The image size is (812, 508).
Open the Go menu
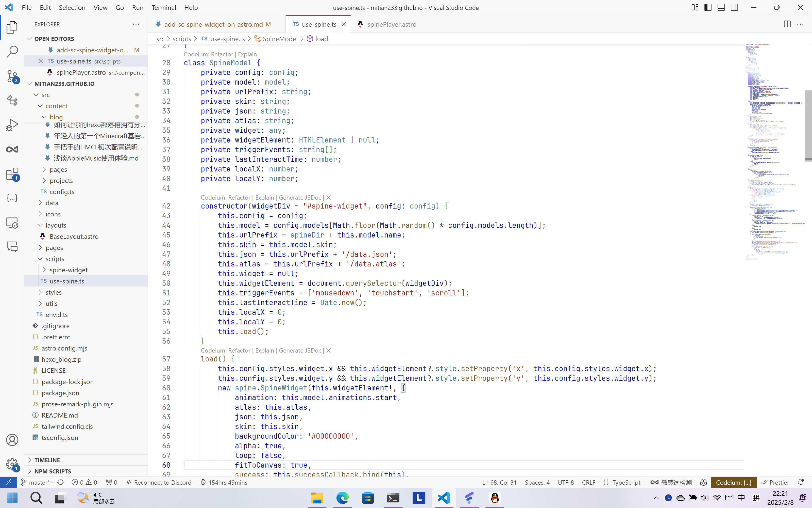120,7
